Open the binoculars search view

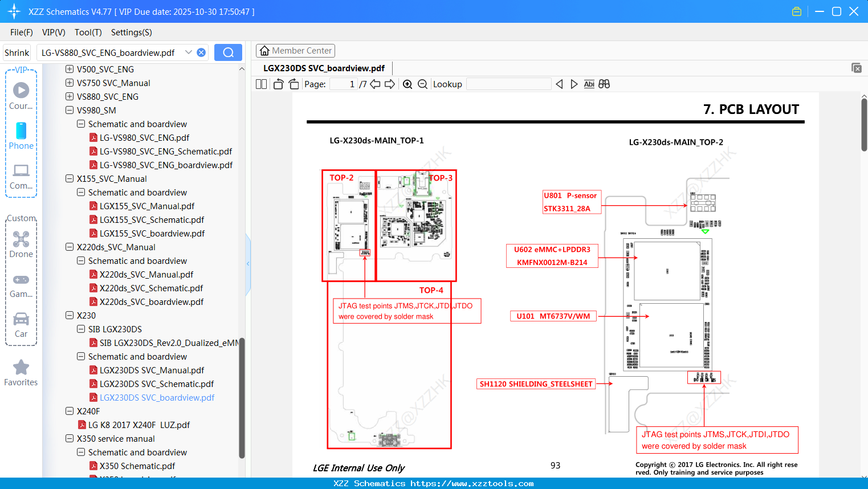pyautogui.click(x=604, y=84)
